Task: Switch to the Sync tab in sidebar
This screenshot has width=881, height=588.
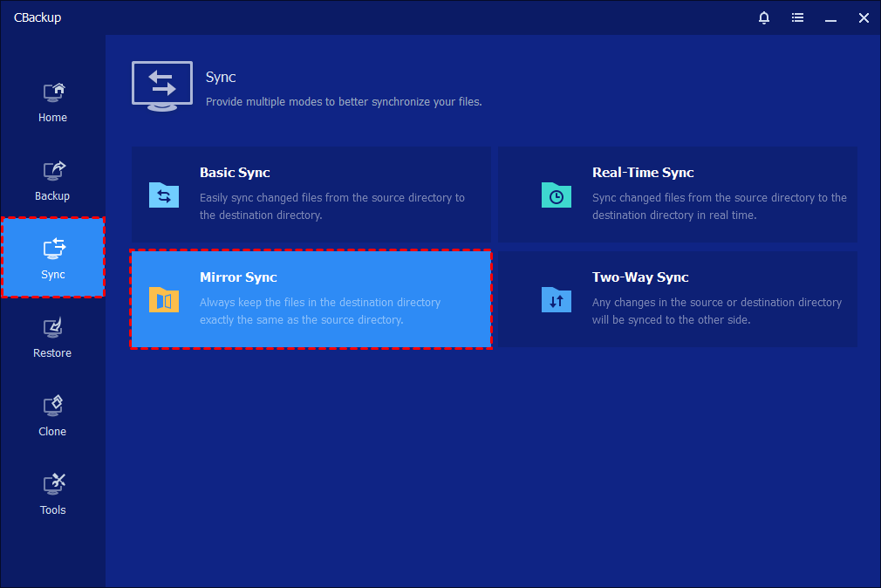Action: (x=53, y=257)
